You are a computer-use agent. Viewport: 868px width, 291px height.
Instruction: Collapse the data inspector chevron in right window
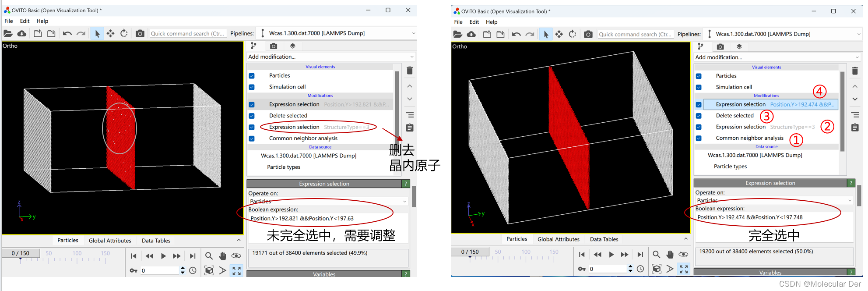(x=686, y=239)
